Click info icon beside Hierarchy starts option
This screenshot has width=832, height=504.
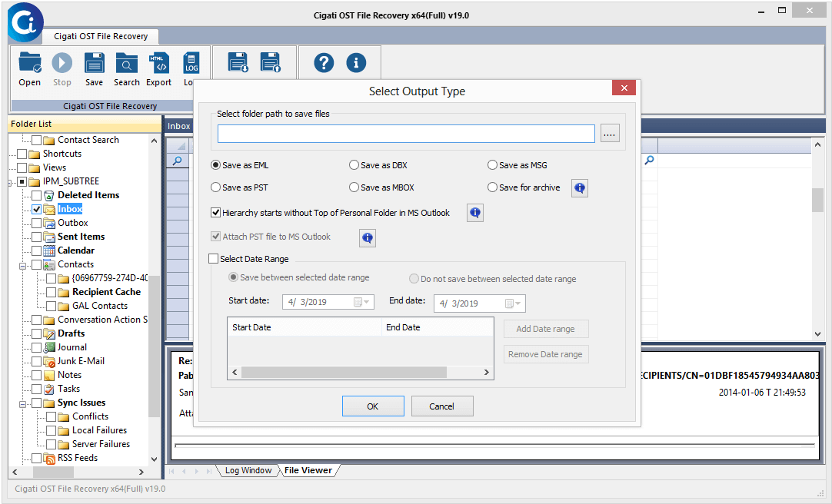(x=475, y=213)
